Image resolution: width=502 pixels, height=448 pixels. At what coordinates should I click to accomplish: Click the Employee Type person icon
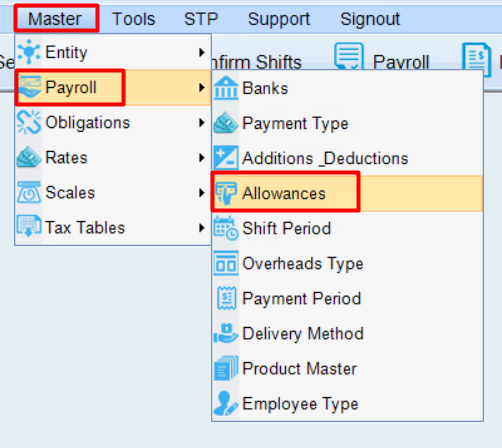click(226, 403)
